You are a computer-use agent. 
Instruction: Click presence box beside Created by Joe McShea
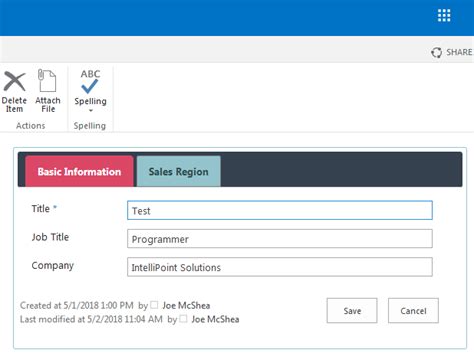pos(154,305)
